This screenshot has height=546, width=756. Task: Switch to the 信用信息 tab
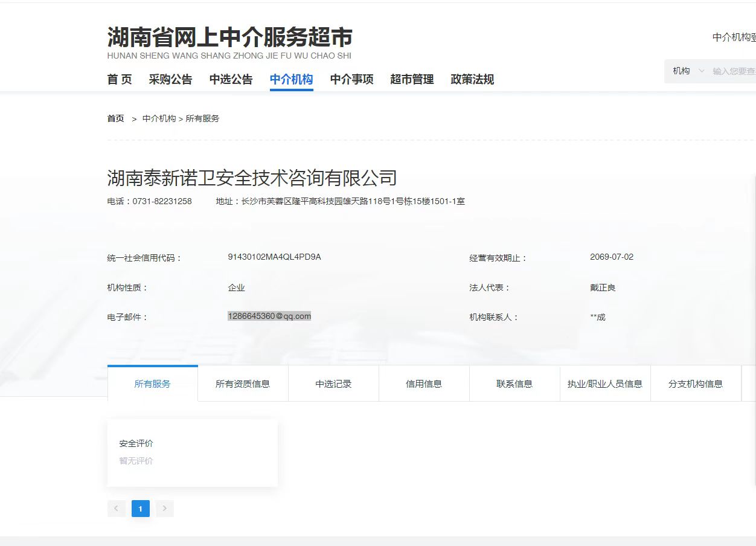(x=424, y=384)
